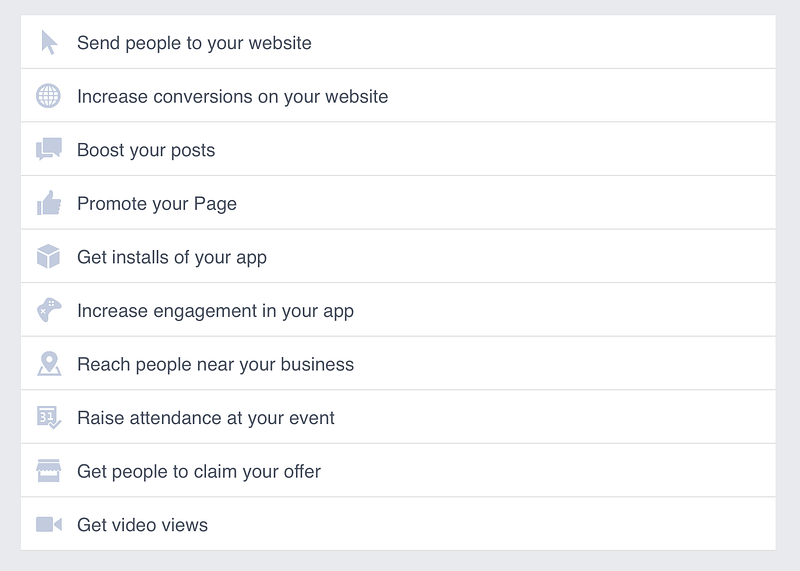Click the calendar icon for event attendance

pyautogui.click(x=49, y=417)
